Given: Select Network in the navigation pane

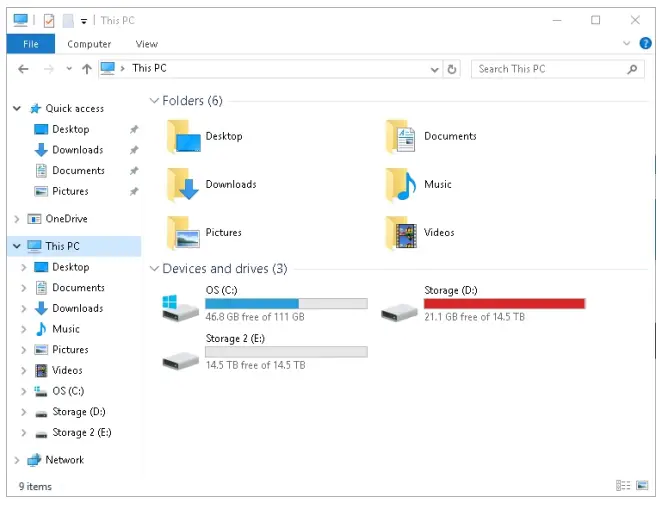Looking at the screenshot, I should tap(65, 460).
